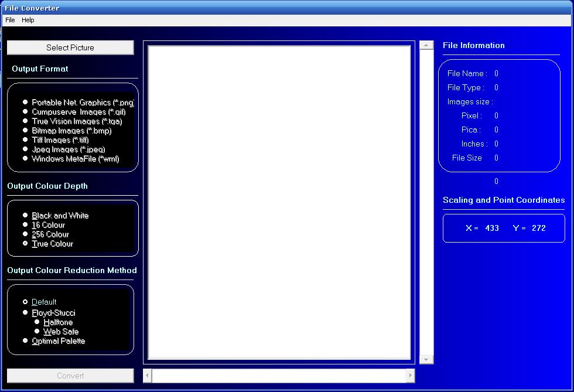Click the horizontal scrollbar right arrow
Viewport: 574px width, 392px height.
tap(410, 376)
